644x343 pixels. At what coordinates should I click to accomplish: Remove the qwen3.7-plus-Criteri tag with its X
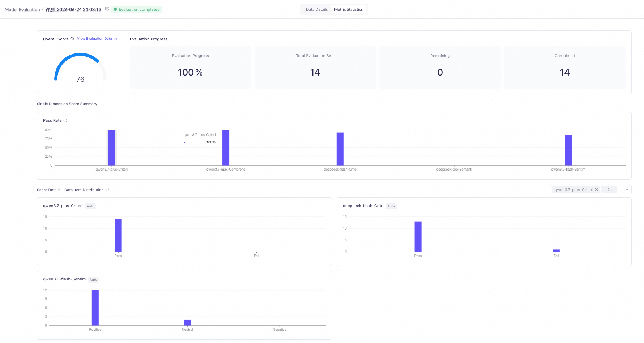(x=596, y=190)
